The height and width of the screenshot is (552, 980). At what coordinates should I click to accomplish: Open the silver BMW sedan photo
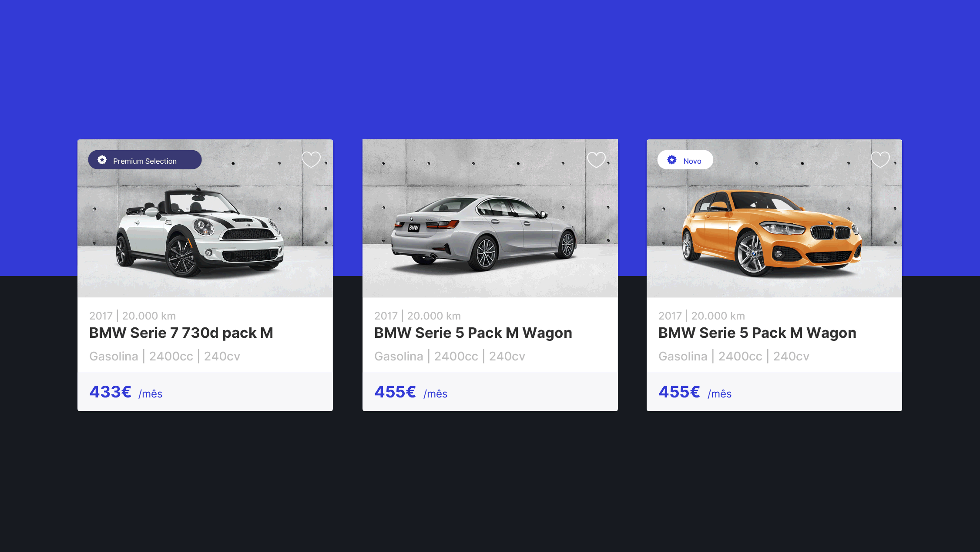(x=490, y=219)
